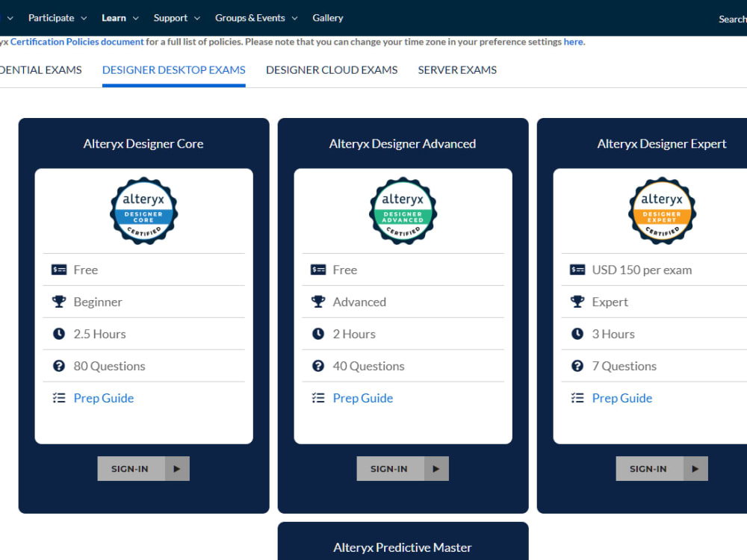The width and height of the screenshot is (747, 560).
Task: Click the trophy icon beside Expert
Action: pos(577,302)
